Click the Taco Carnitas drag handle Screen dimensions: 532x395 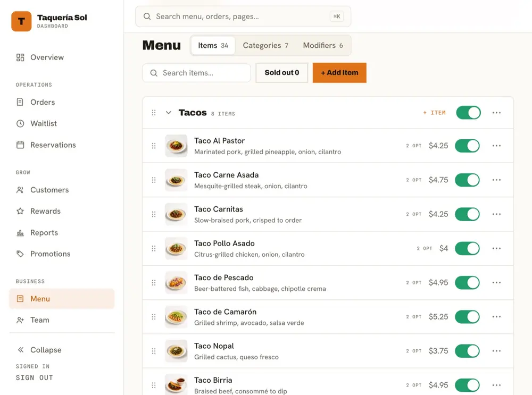tap(154, 214)
